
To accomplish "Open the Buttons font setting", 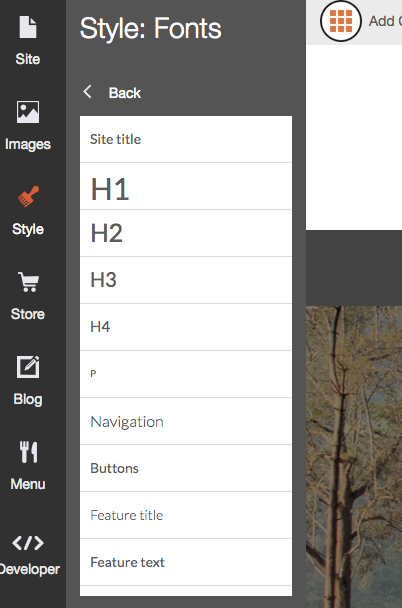I will (x=186, y=468).
